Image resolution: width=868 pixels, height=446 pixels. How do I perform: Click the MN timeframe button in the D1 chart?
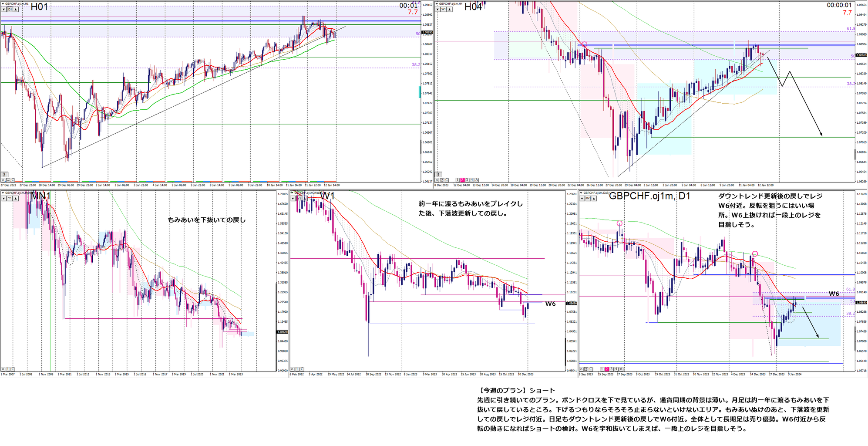point(588,198)
